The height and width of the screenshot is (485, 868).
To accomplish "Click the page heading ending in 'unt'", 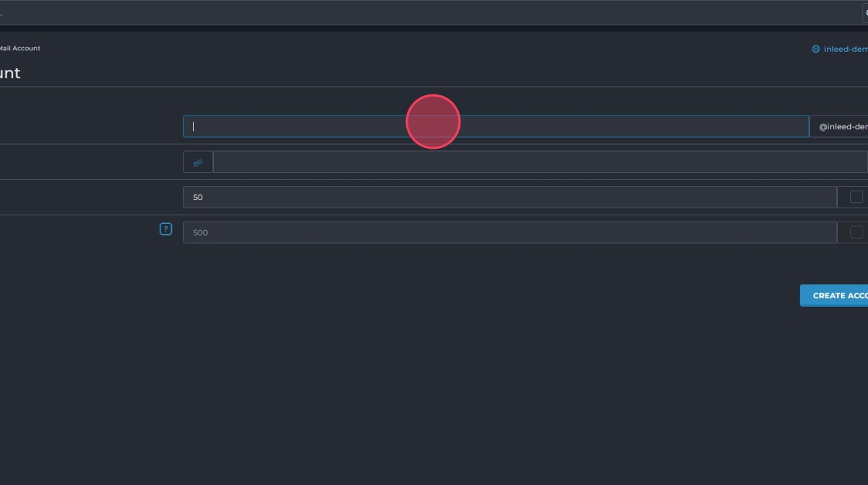I will coord(10,74).
